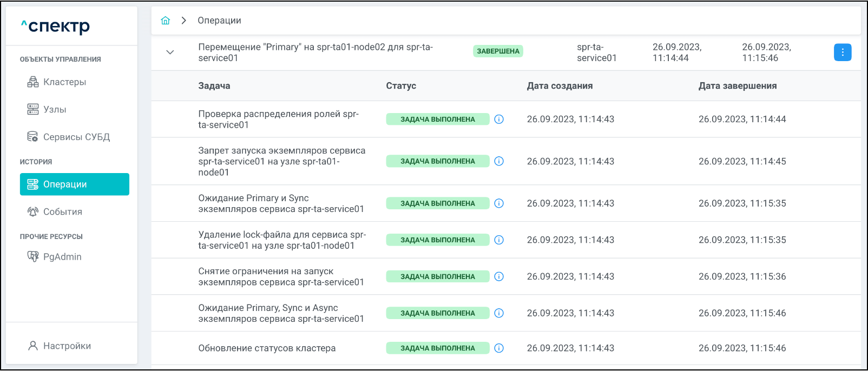Viewport: 868px width, 371px height.
Task: Show info for Удаление lock-файла task
Action: click(499, 240)
